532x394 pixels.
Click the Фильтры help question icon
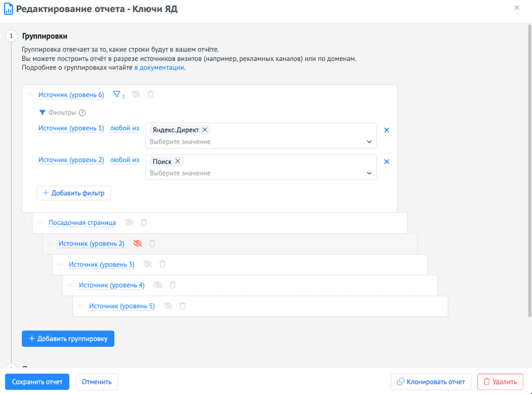point(82,113)
